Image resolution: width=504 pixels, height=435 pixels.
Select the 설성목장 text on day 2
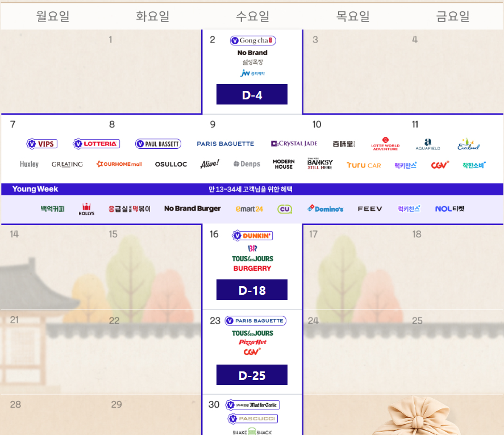tap(253, 62)
